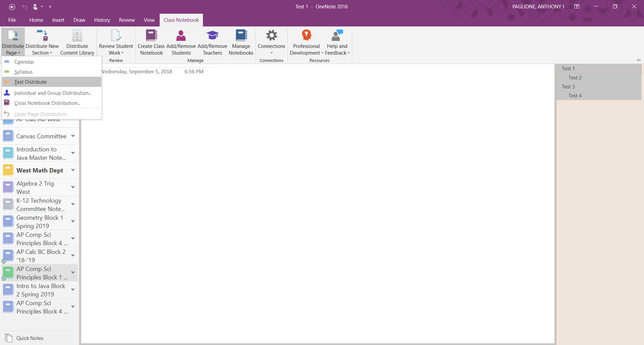Click Manage Notebooks icon
The width and height of the screenshot is (644, 345).
[x=241, y=35]
